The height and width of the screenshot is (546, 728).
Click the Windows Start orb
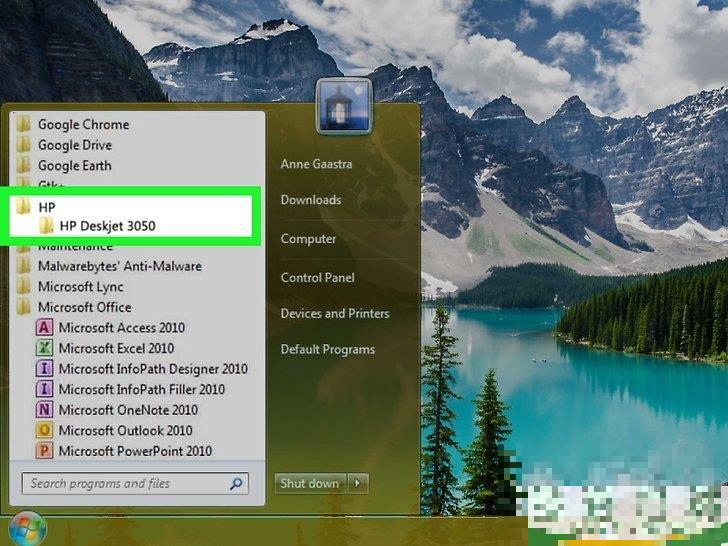tap(27, 528)
